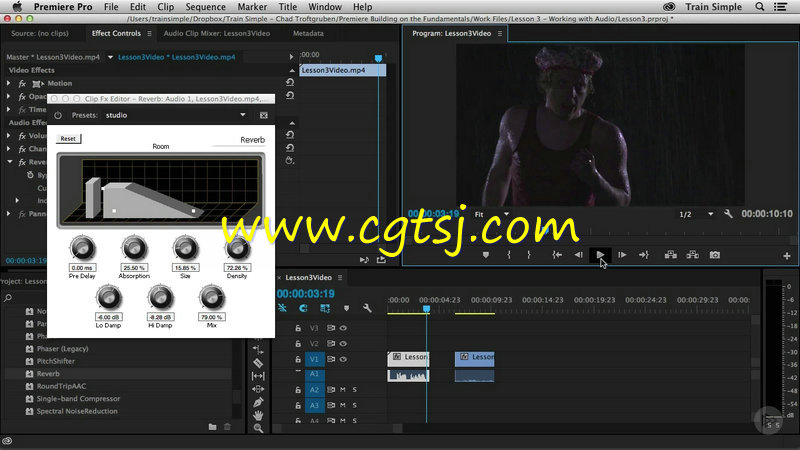Select the Pen tool

click(x=258, y=403)
